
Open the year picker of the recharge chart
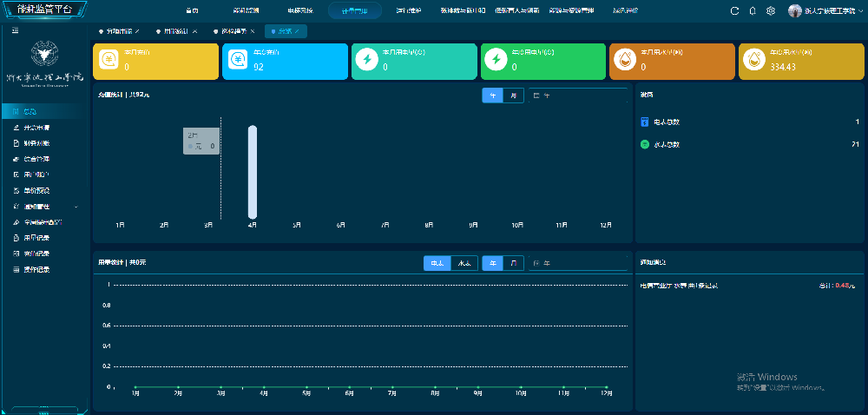(577, 96)
